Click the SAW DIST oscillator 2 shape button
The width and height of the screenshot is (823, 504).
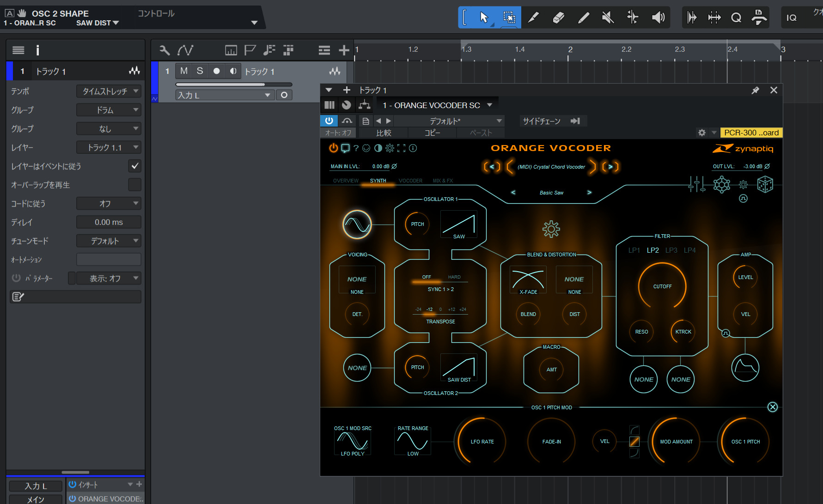coord(459,368)
